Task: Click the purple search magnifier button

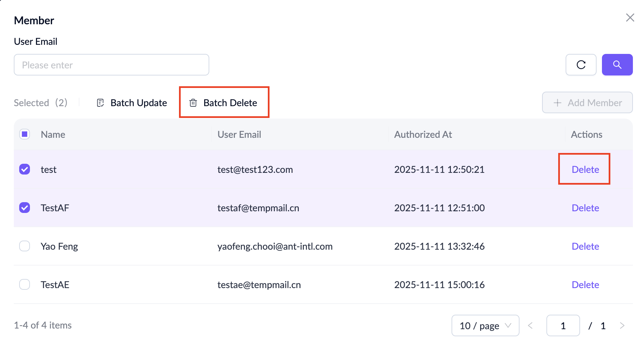Action: (617, 65)
